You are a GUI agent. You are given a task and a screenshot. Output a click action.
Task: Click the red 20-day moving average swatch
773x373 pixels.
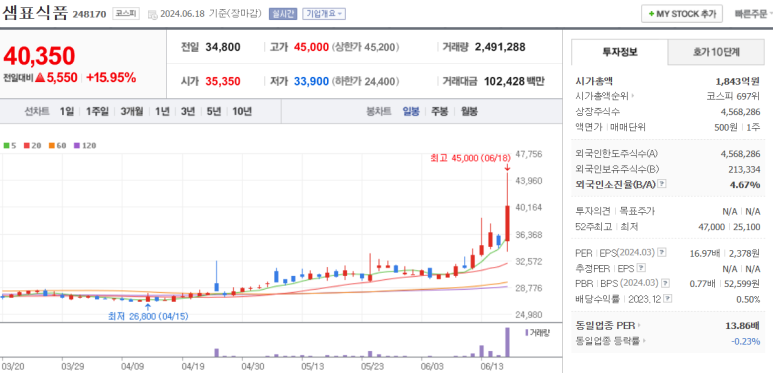26,145
